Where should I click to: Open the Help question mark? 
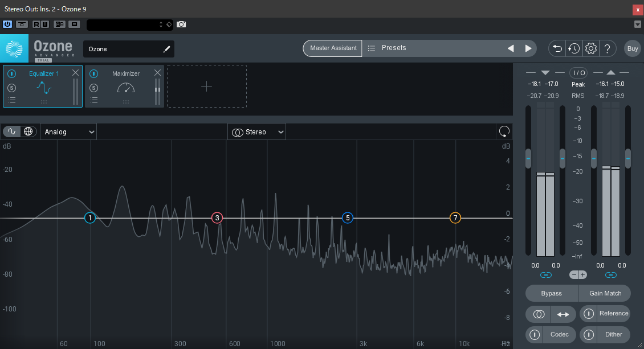point(608,48)
